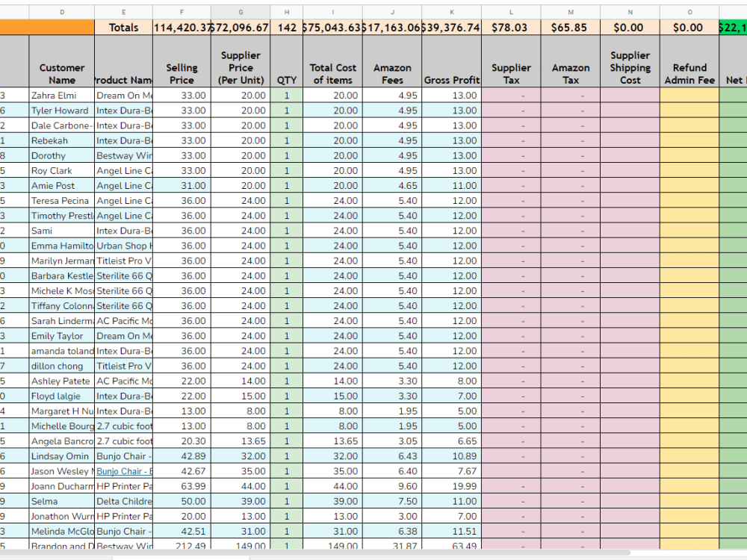747x560 pixels.
Task: Click the Totals label cell
Action: click(x=123, y=28)
